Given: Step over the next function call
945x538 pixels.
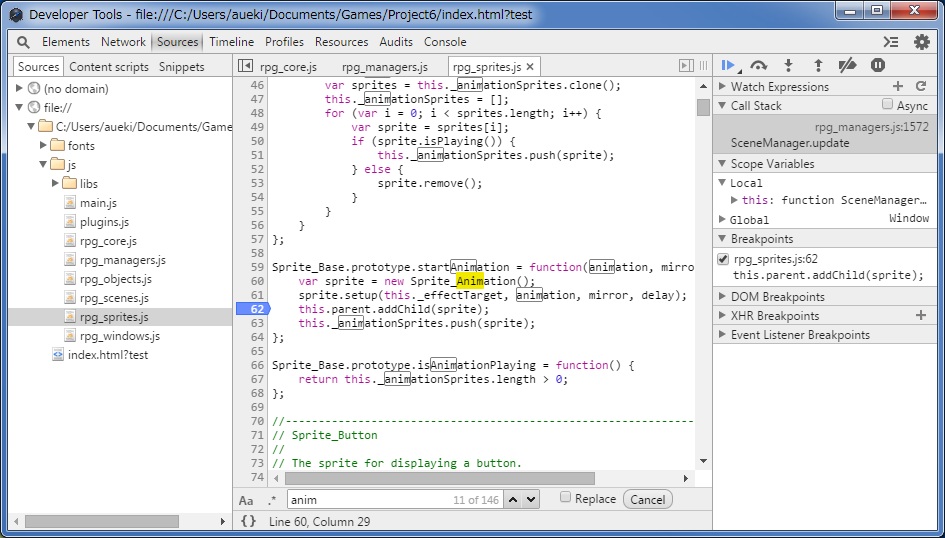Looking at the screenshot, I should pyautogui.click(x=758, y=66).
